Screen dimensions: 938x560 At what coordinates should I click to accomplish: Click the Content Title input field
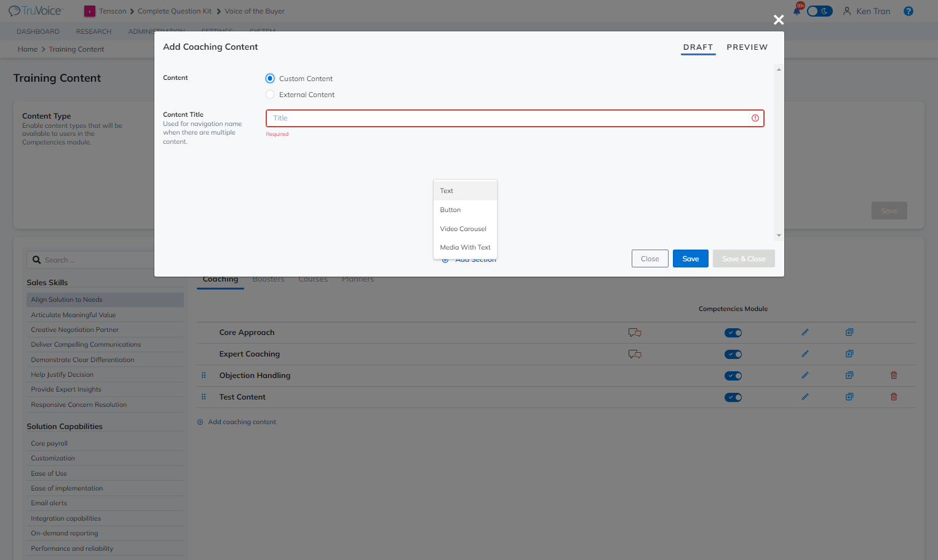tap(515, 118)
